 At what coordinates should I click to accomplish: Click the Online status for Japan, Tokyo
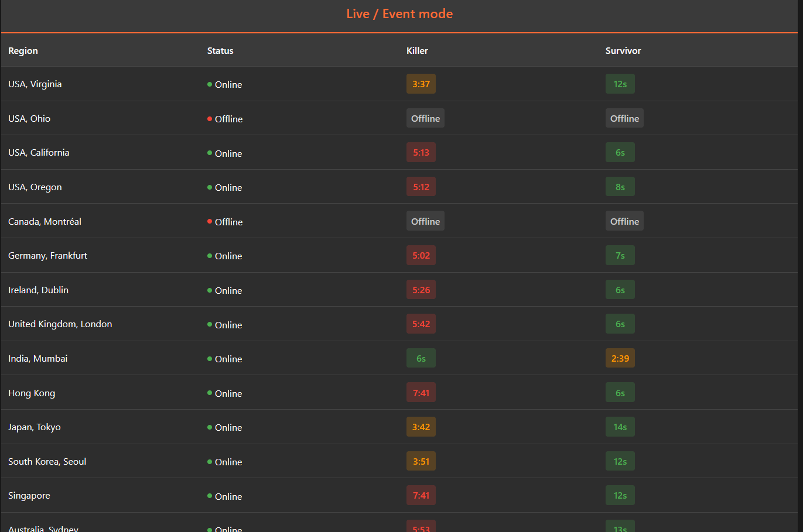point(225,427)
